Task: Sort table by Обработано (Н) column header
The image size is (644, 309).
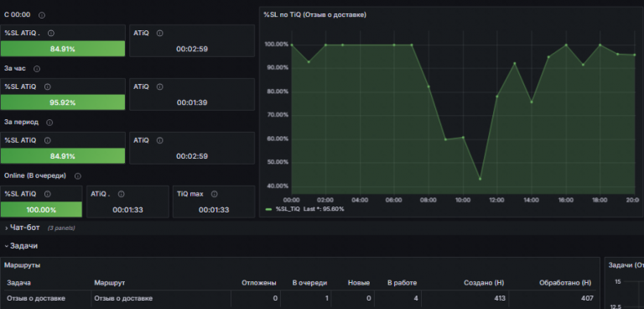Action: point(566,283)
